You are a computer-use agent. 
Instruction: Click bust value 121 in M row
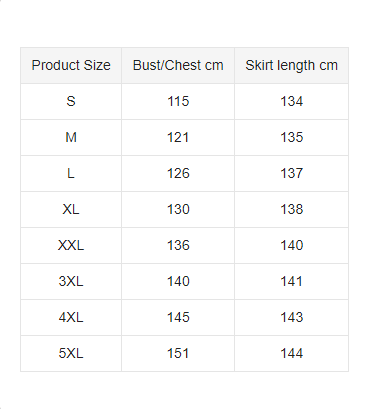pos(178,137)
